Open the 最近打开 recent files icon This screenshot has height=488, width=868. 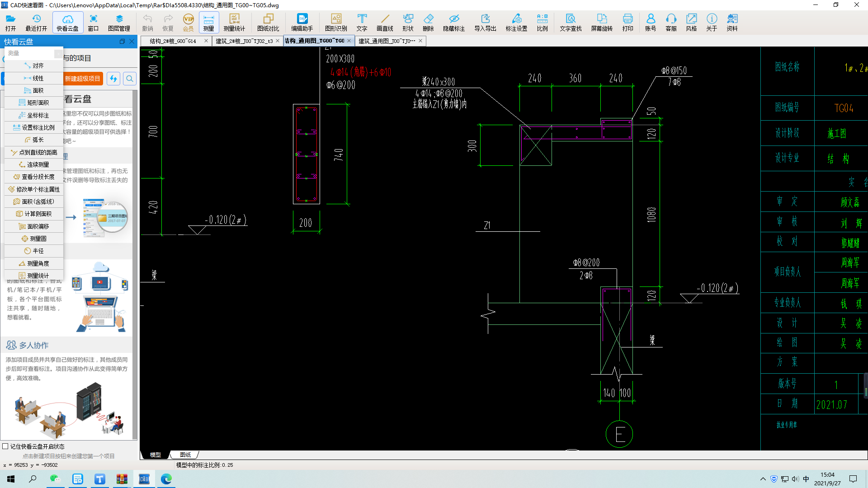tap(36, 22)
